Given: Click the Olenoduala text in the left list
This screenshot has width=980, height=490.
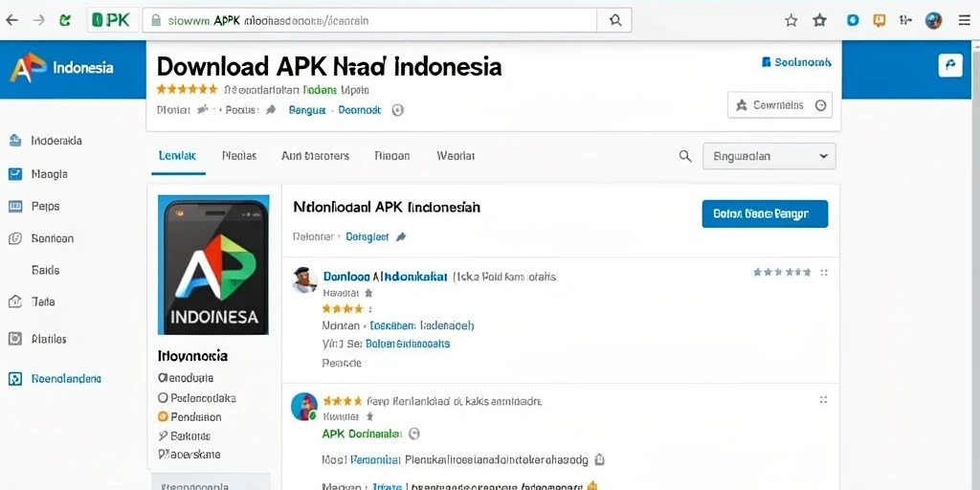Looking at the screenshot, I should (x=186, y=378).
